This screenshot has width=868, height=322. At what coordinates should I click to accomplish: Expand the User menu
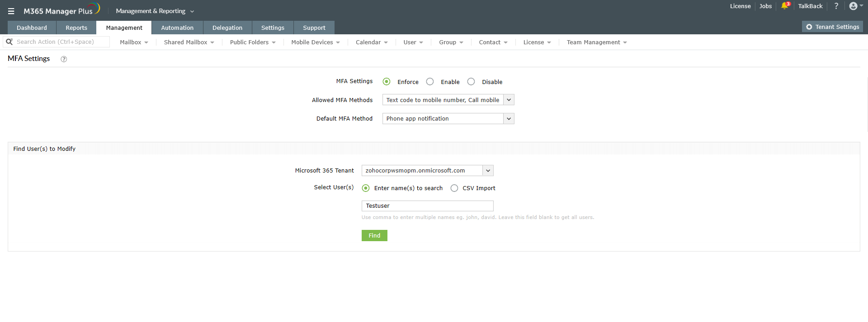413,42
